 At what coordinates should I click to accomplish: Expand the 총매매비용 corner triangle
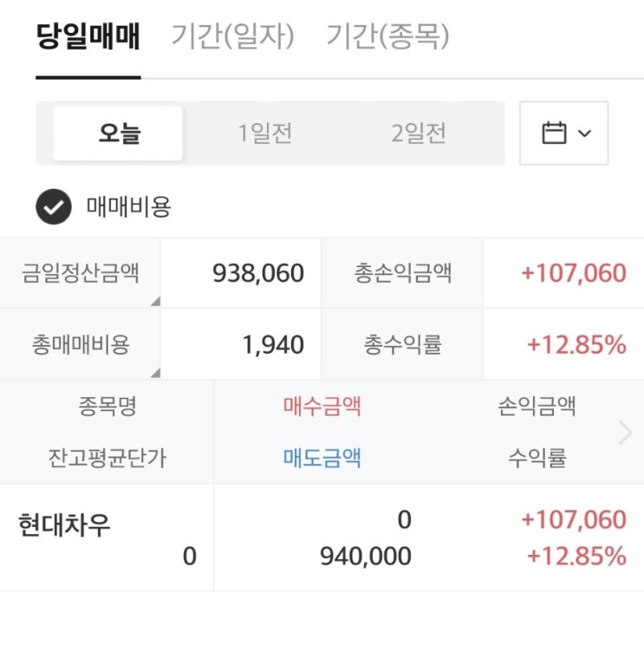point(155,373)
